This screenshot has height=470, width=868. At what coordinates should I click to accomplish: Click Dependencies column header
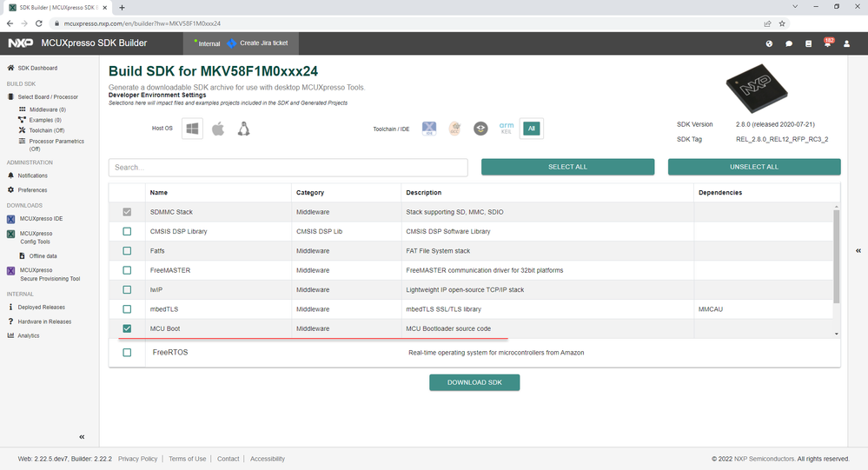[x=720, y=193]
